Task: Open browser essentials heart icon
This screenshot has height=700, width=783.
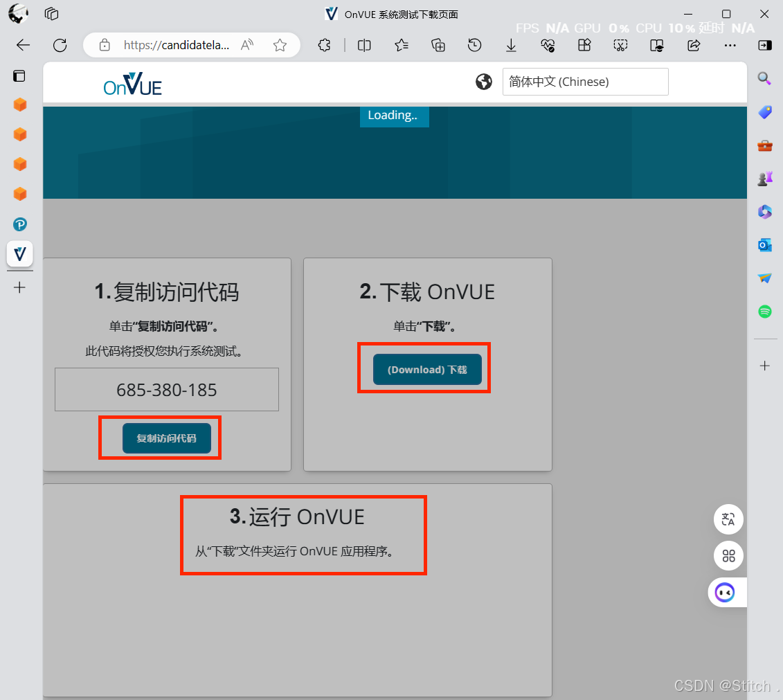Action: (548, 46)
